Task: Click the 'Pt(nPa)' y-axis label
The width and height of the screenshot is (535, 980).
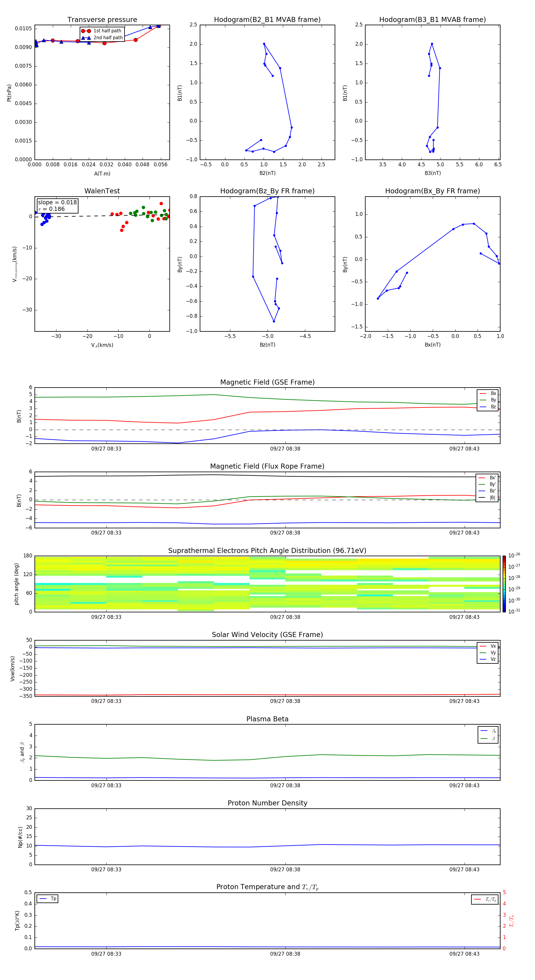Action: pyautogui.click(x=9, y=93)
